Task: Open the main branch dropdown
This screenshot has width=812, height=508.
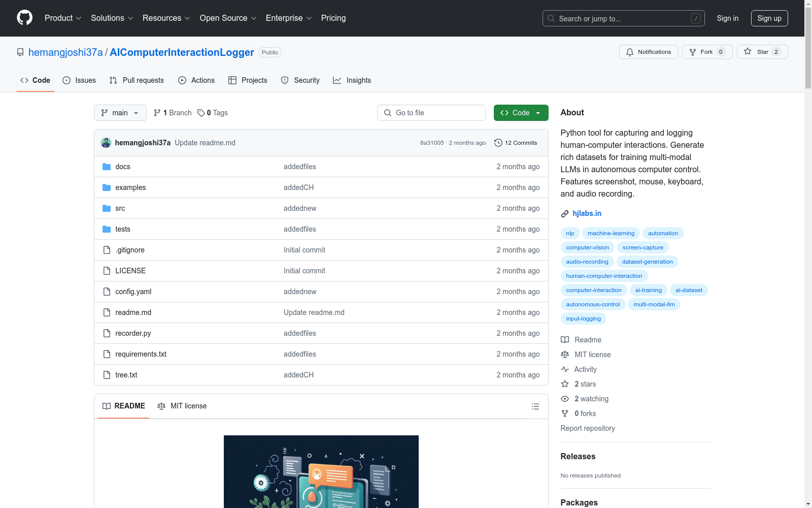Action: click(120, 113)
